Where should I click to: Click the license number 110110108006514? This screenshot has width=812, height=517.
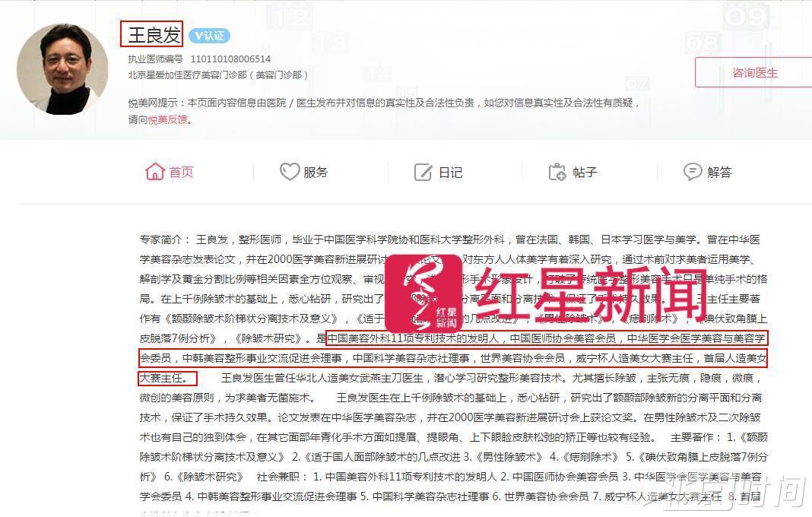click(x=230, y=59)
